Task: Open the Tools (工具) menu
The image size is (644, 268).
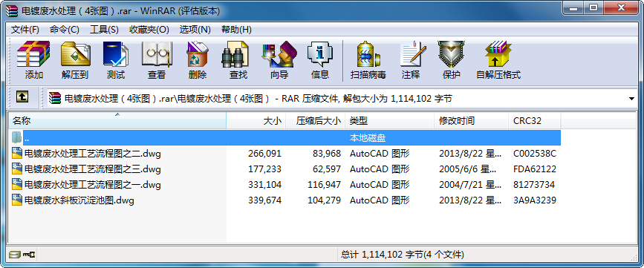Action: tap(104, 30)
